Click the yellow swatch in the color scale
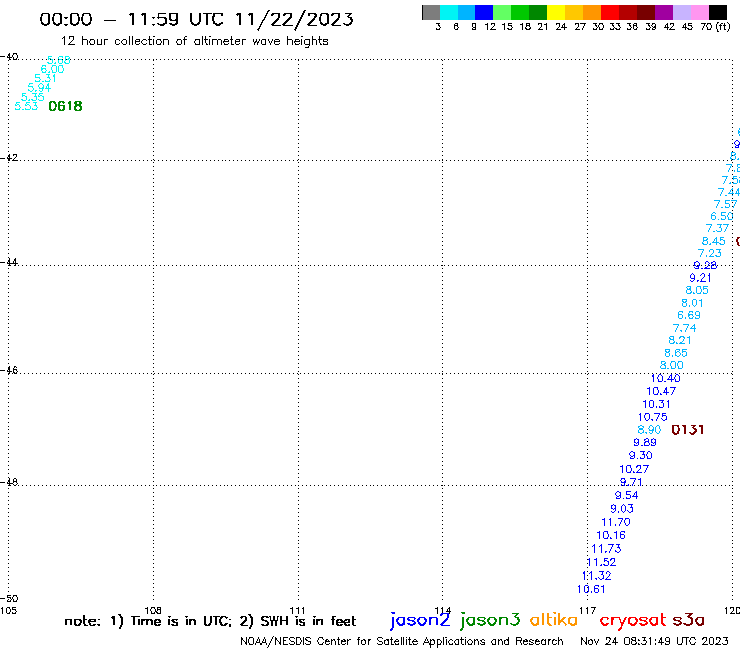Image resolution: width=740 pixels, height=650 pixels. pos(556,12)
